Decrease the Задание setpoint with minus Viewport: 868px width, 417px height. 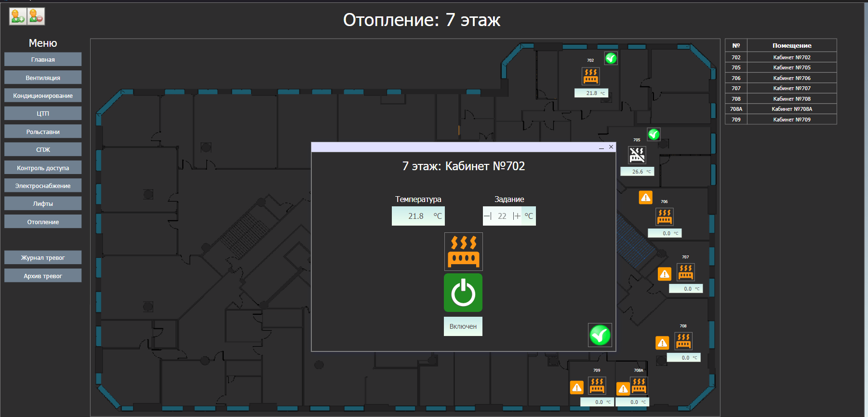coord(487,216)
